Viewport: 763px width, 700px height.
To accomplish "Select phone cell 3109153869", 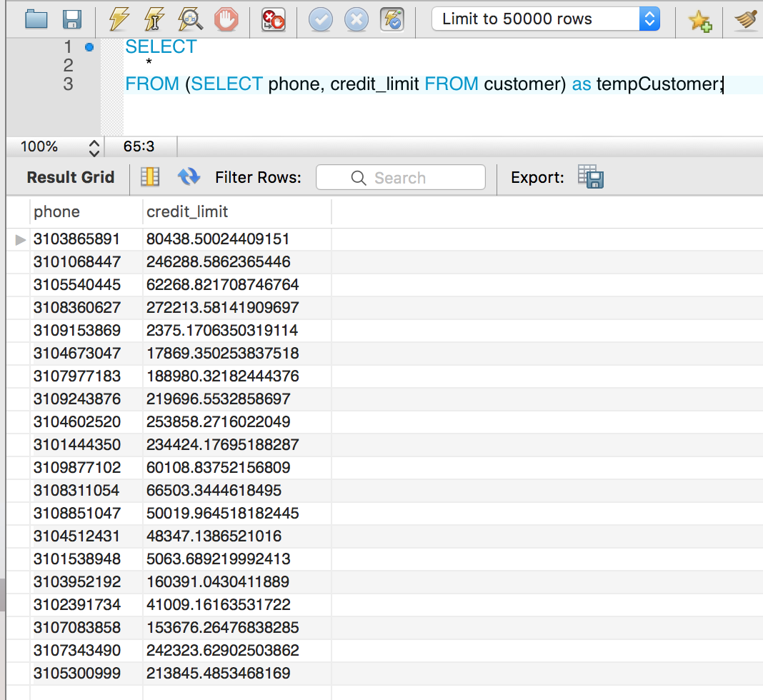I will (x=86, y=331).
